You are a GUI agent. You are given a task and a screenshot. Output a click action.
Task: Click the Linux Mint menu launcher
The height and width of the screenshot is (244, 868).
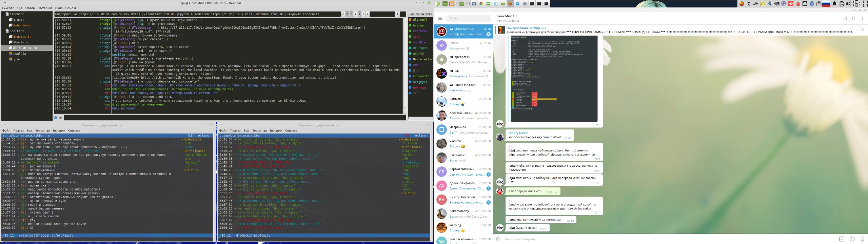click(x=437, y=4)
